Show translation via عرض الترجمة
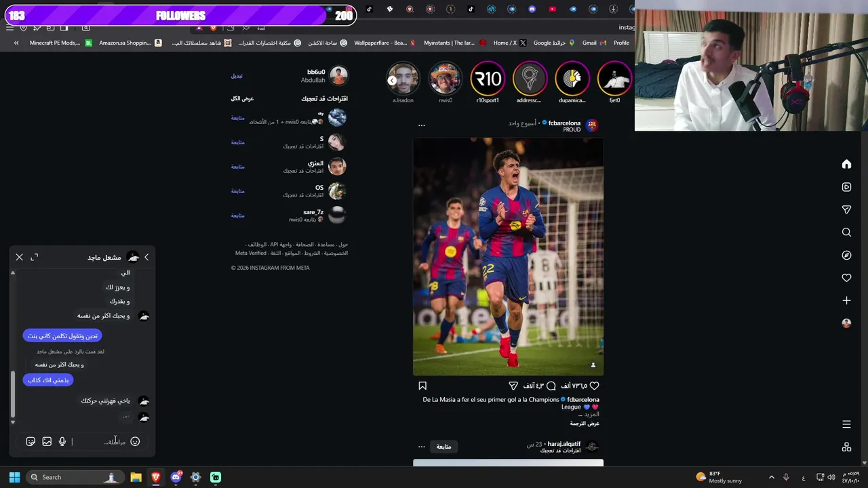The height and width of the screenshot is (488, 868). pos(585,424)
